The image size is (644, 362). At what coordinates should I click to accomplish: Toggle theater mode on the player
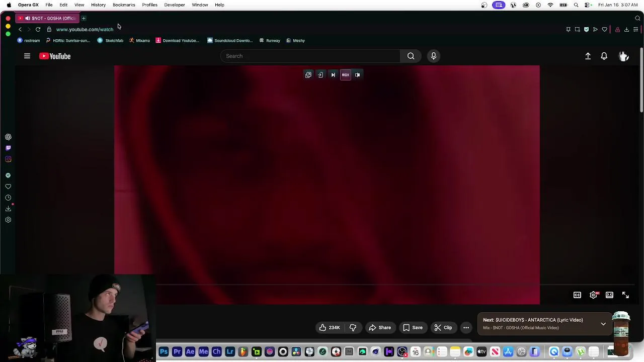pos(609,295)
